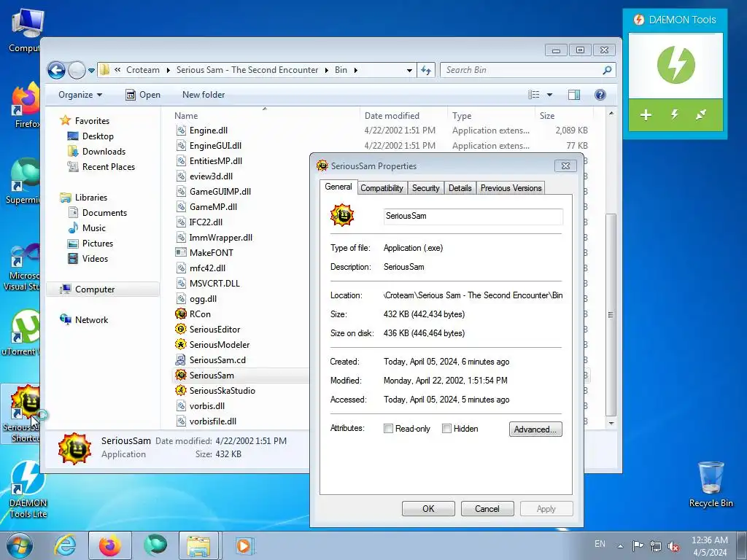Click Croteam in the address breadcrumb
747x560 pixels.
click(x=143, y=70)
